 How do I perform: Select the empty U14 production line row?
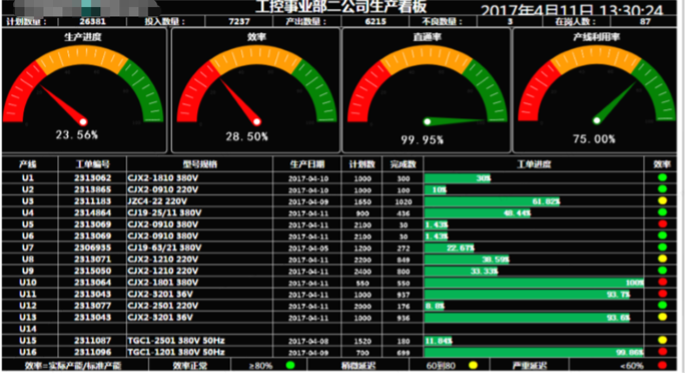point(339,329)
